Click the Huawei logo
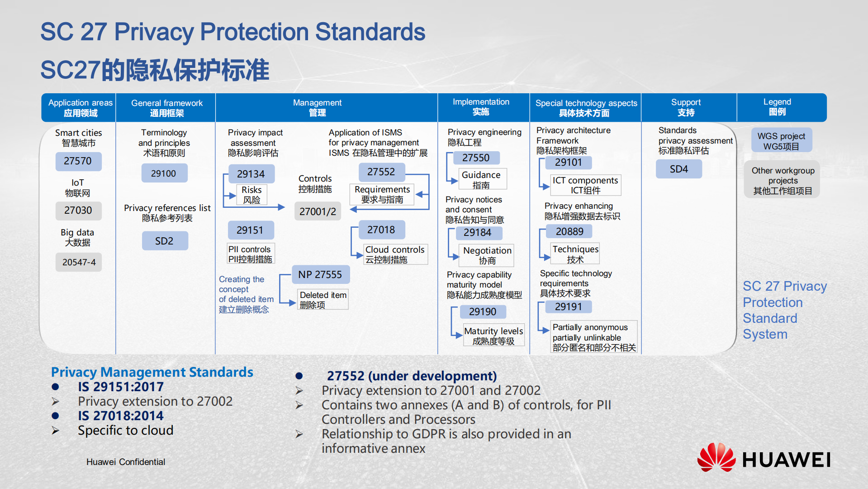This screenshot has height=489, width=868. (x=764, y=458)
